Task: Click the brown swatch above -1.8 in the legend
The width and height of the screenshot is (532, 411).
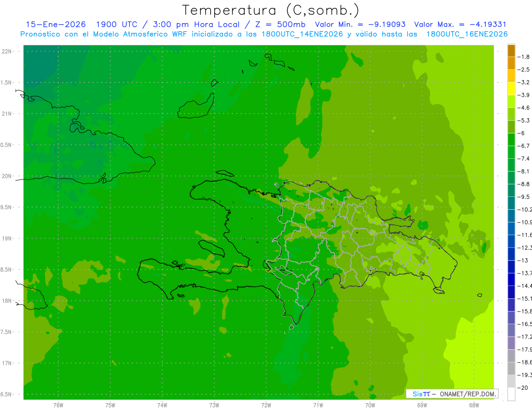Action: (511, 51)
